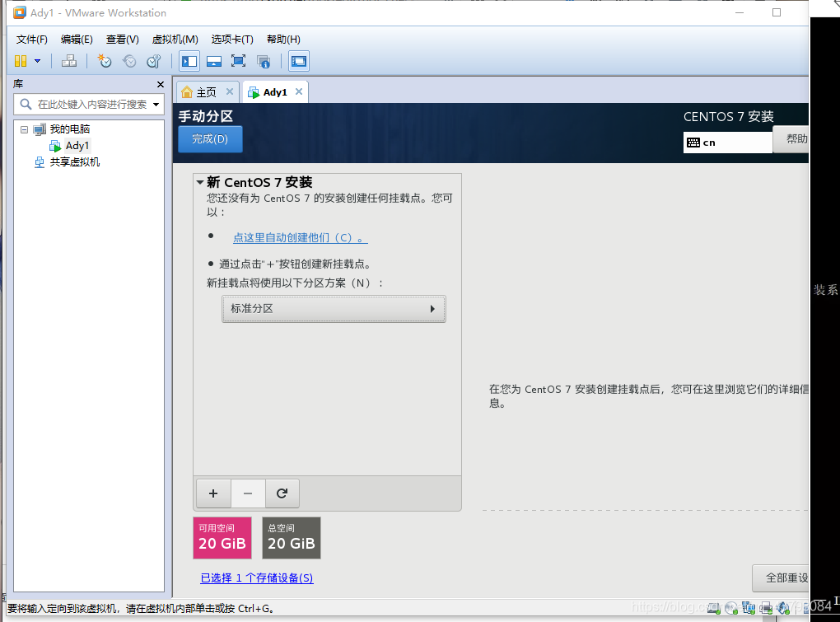Image resolution: width=840 pixels, height=622 pixels.
Task: Open the library search filter dropdown
Action: 156,104
